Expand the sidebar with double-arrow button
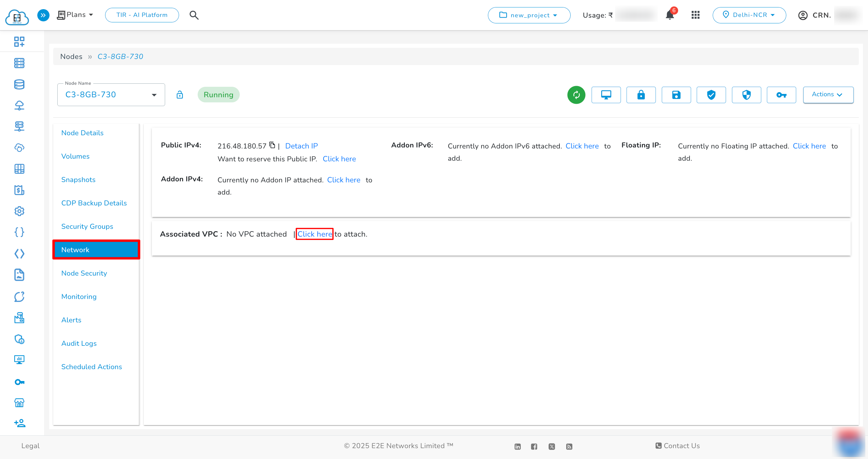The height and width of the screenshot is (459, 868). (43, 15)
